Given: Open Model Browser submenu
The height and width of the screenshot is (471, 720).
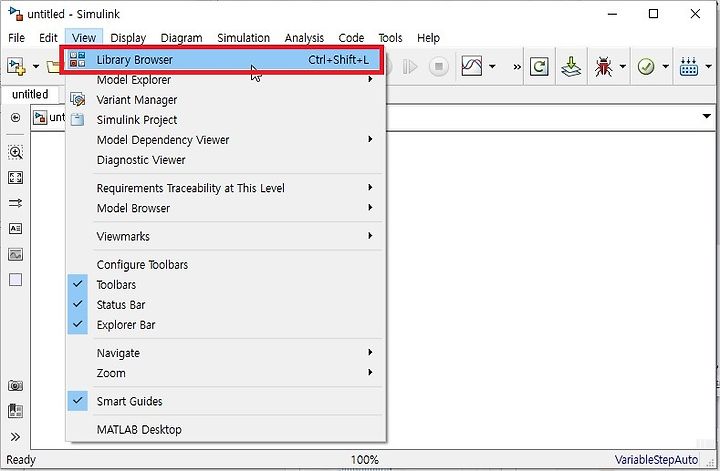Looking at the screenshot, I should pyautogui.click(x=226, y=208).
